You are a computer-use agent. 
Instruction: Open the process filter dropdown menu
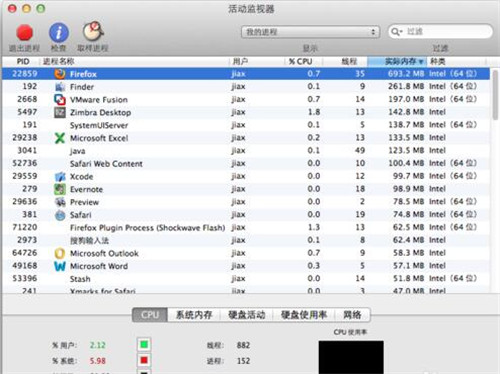311,32
